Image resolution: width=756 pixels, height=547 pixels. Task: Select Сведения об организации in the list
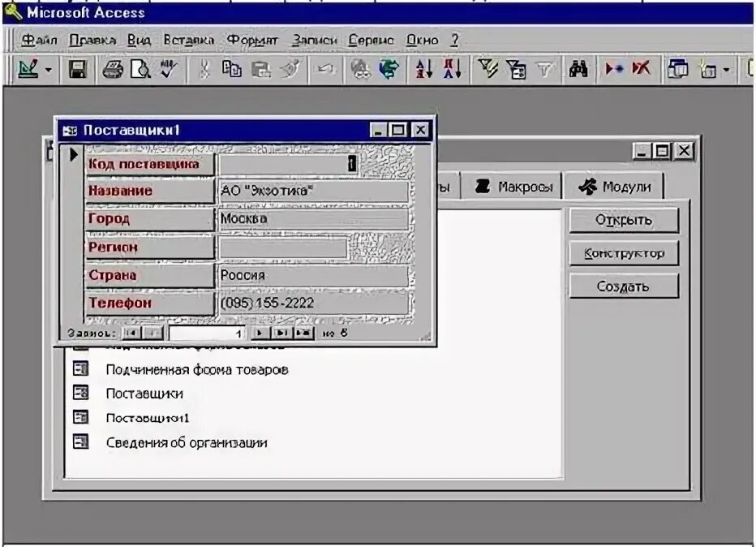coord(186,443)
